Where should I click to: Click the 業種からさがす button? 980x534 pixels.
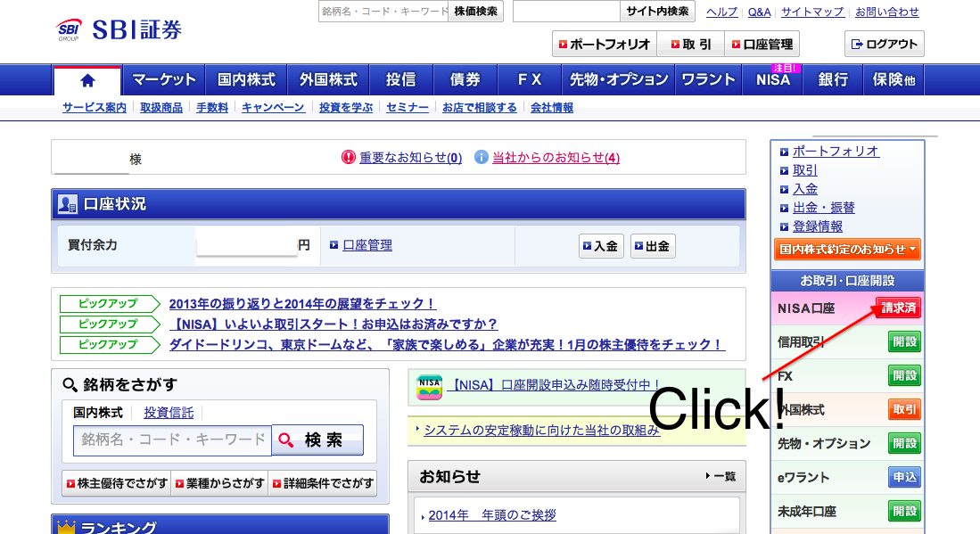[x=220, y=483]
